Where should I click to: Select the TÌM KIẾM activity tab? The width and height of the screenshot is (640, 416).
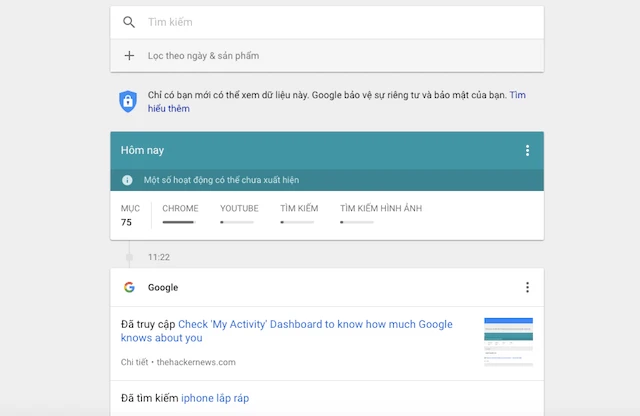click(298, 208)
